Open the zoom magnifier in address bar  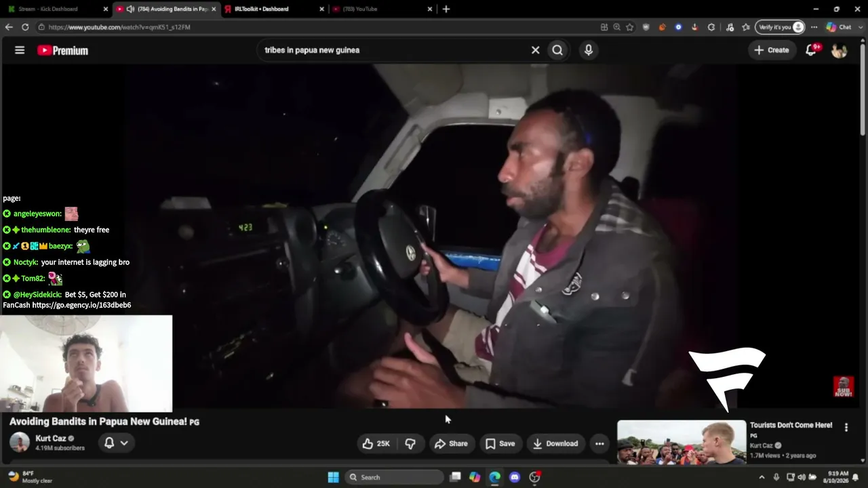coord(616,27)
